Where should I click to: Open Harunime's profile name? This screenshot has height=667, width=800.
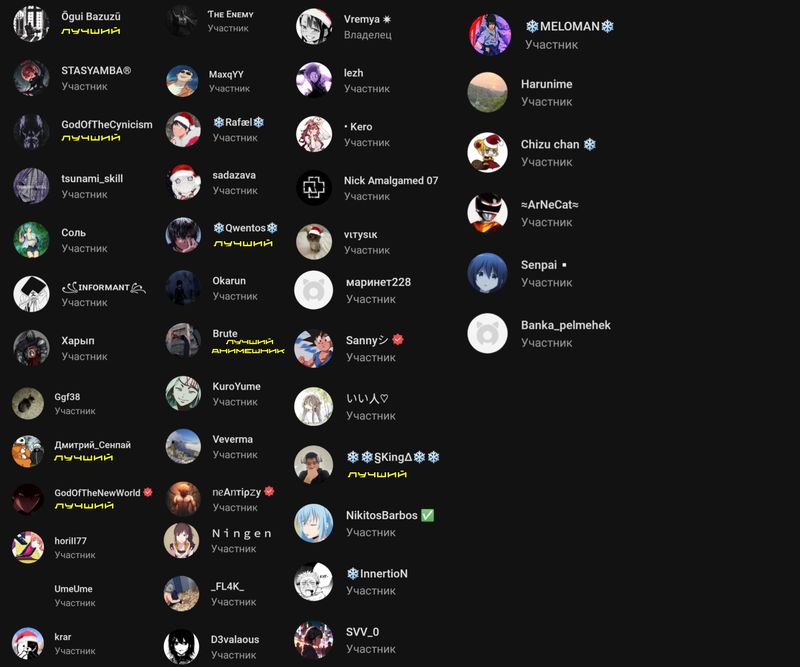(x=546, y=84)
